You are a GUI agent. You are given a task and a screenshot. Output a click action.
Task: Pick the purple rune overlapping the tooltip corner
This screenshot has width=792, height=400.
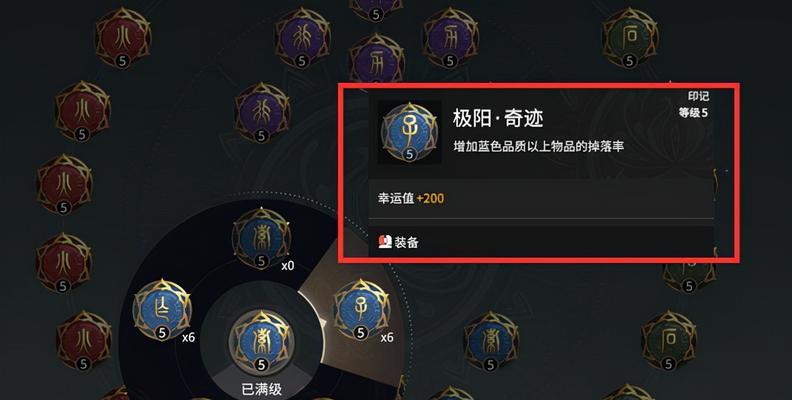pos(377,60)
